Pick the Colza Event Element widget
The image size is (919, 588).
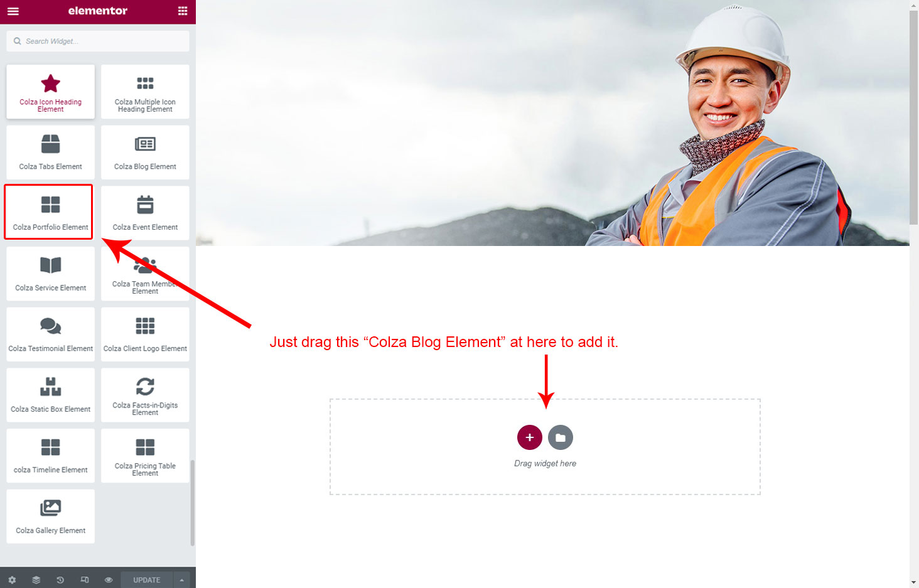coord(145,213)
